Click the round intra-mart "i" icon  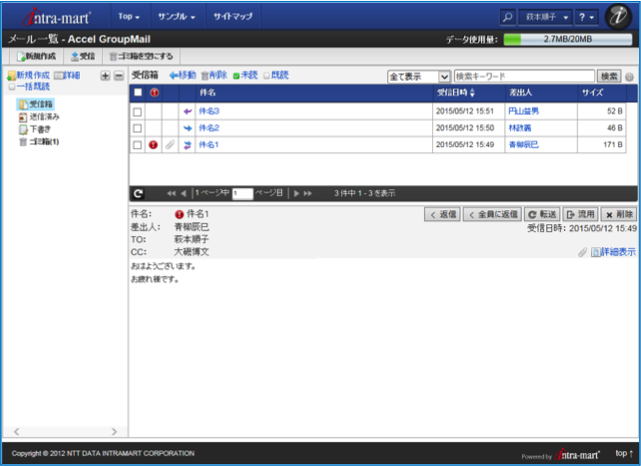(x=618, y=17)
